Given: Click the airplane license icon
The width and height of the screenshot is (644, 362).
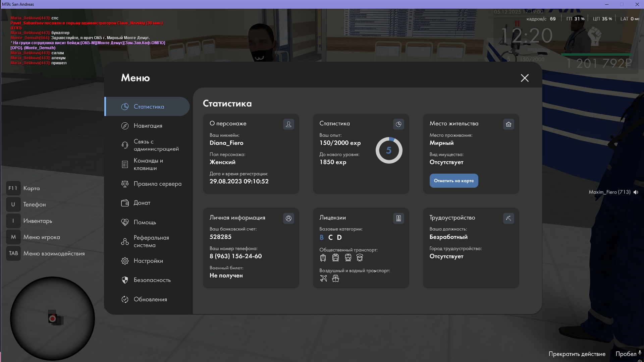Looking at the screenshot, I should coord(323,279).
